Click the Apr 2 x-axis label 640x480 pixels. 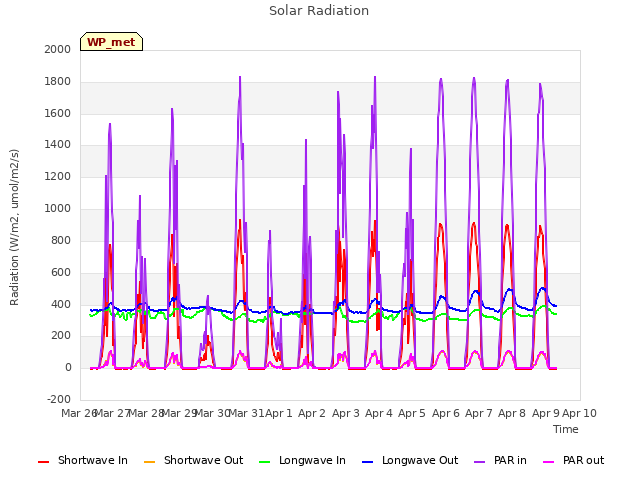[312, 413]
